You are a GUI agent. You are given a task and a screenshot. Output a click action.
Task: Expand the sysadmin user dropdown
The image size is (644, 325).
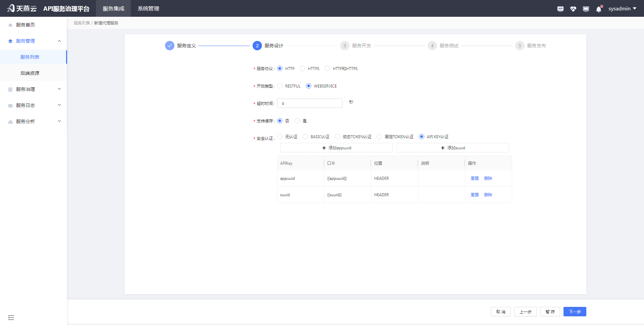[x=622, y=8]
